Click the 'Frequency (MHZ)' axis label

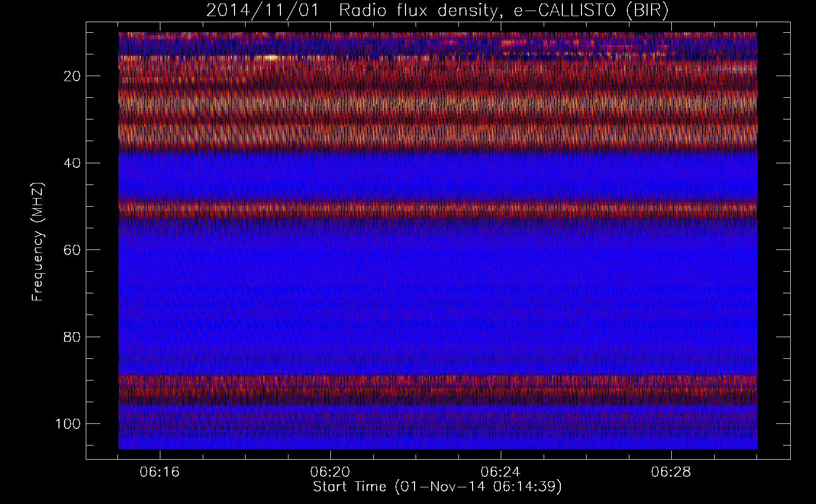(x=38, y=241)
